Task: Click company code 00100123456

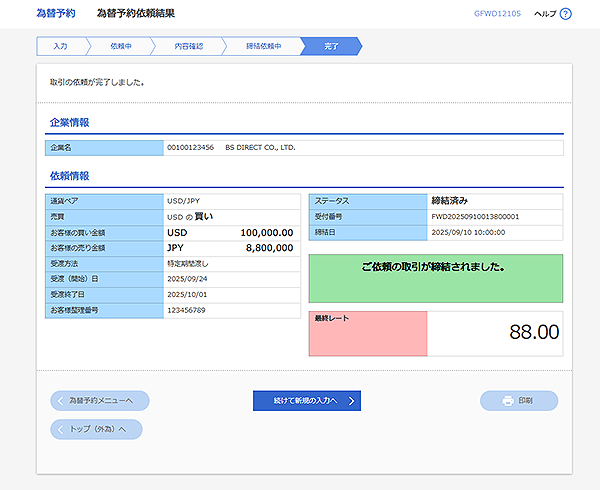Action: (x=191, y=148)
